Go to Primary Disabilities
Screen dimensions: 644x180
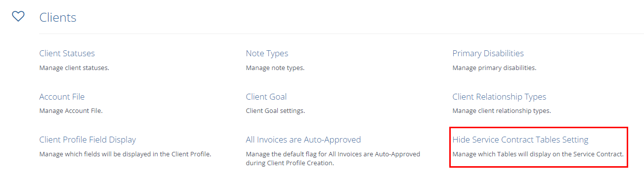488,53
